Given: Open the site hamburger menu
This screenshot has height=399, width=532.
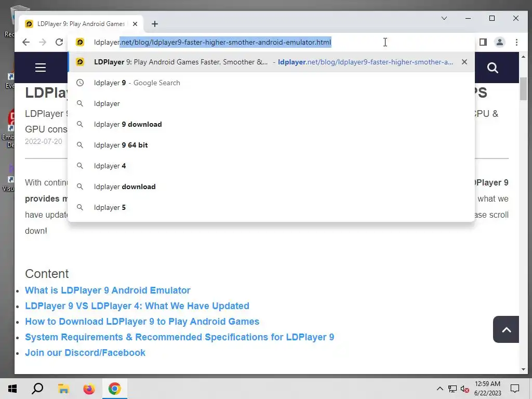Looking at the screenshot, I should pyautogui.click(x=41, y=68).
